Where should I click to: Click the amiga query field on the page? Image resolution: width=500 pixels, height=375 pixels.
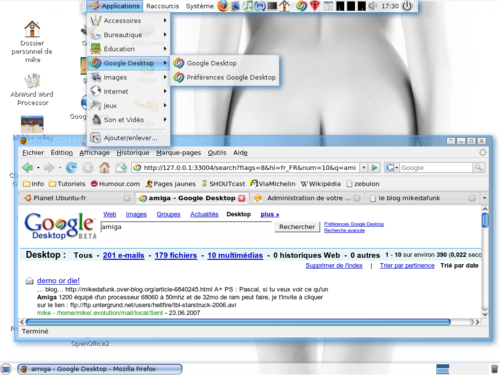pyautogui.click(x=186, y=227)
